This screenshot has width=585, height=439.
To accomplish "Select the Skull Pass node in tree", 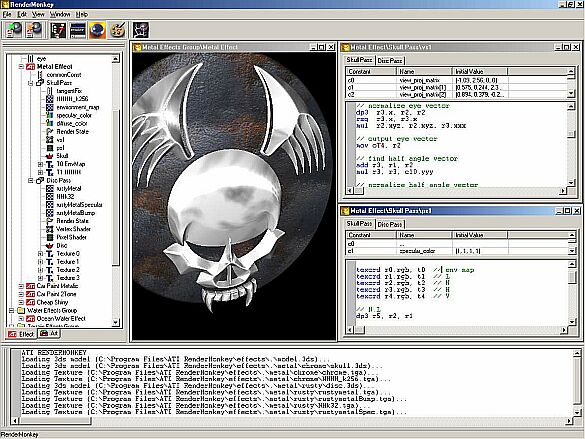I will pyautogui.click(x=59, y=83).
